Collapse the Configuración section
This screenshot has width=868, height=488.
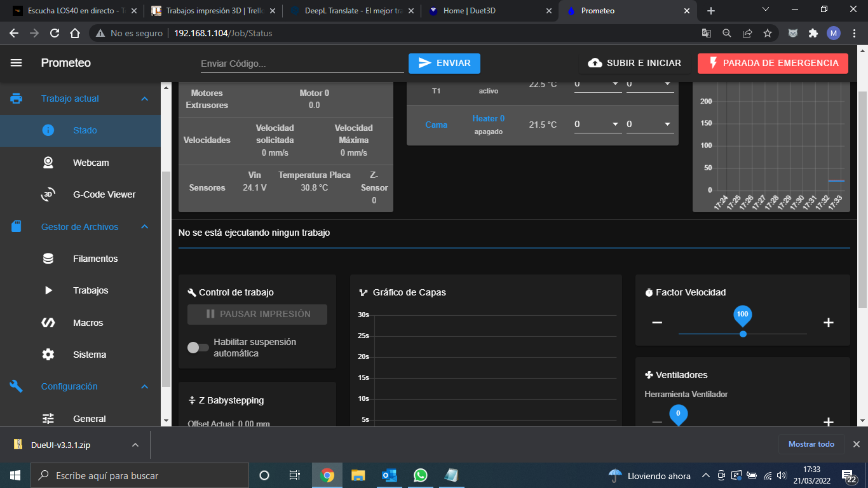click(144, 386)
